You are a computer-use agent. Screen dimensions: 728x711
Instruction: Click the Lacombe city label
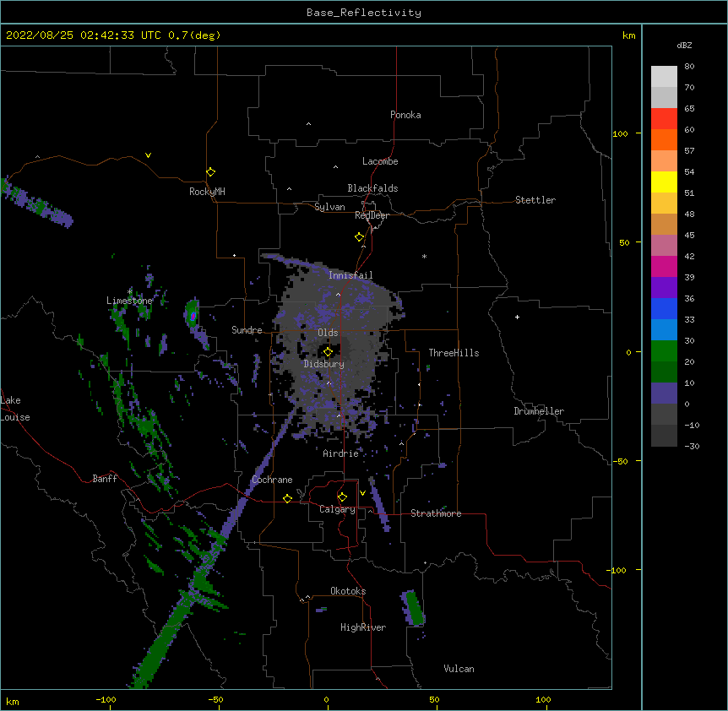(380, 161)
